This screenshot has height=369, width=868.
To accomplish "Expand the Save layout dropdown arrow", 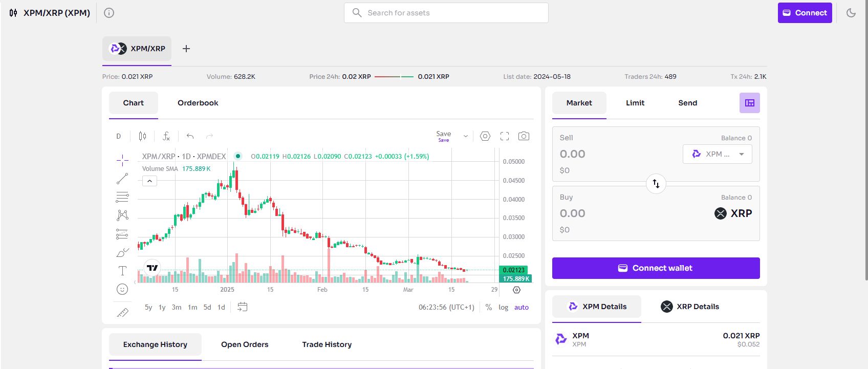I will [x=466, y=136].
